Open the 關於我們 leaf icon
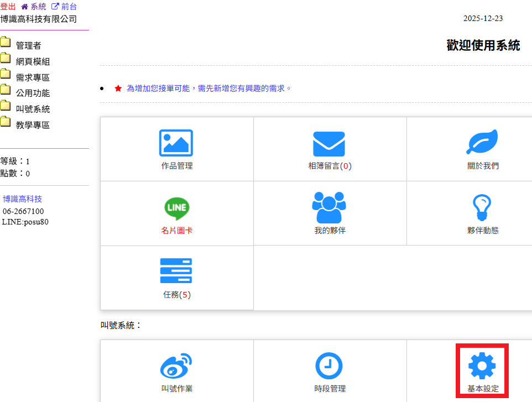Screen dimensions: 532x402 [482, 143]
